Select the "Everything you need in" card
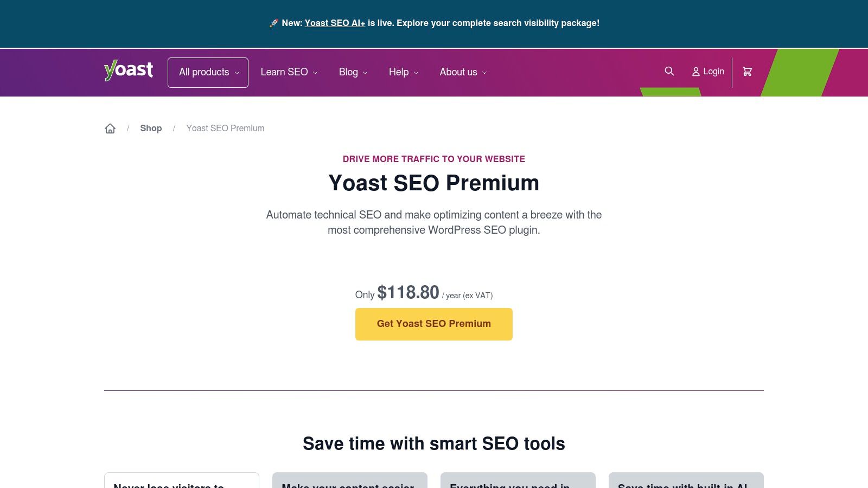 point(518,481)
